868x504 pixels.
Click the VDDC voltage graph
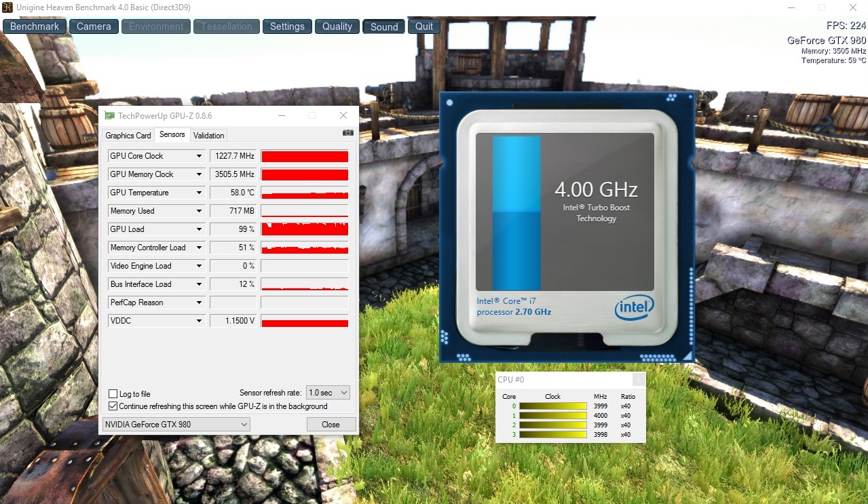pos(305,321)
